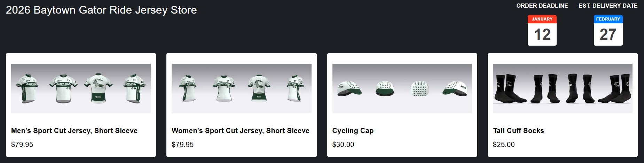Open the January 12 order deadline calendar icon
The height and width of the screenshot is (163, 644).
click(542, 30)
